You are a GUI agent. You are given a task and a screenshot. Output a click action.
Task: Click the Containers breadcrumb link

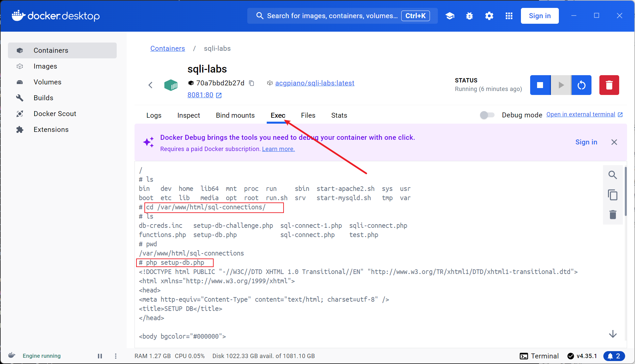167,48
